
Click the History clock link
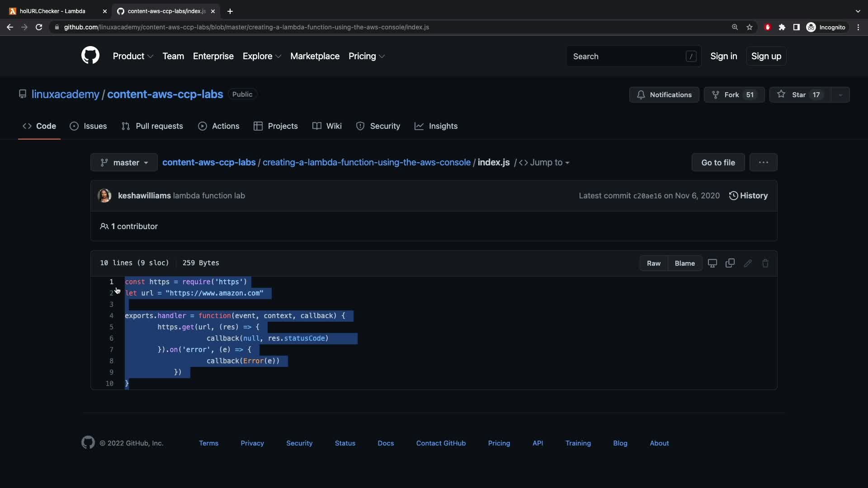coord(748,196)
